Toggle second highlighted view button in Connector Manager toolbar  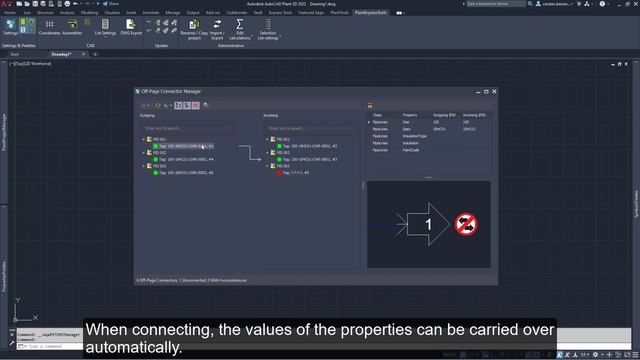pos(187,106)
